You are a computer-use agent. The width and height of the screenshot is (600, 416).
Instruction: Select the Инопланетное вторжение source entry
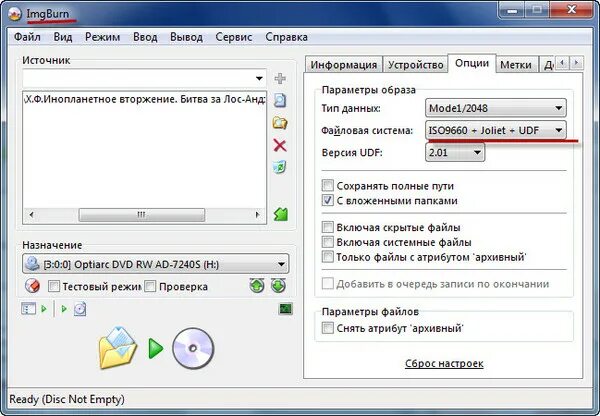point(144,99)
